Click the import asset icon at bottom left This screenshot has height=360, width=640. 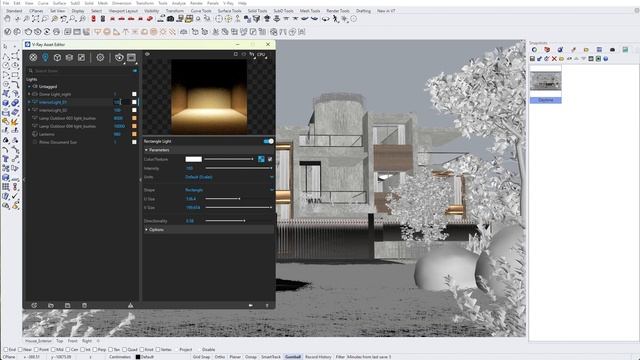pos(34,305)
